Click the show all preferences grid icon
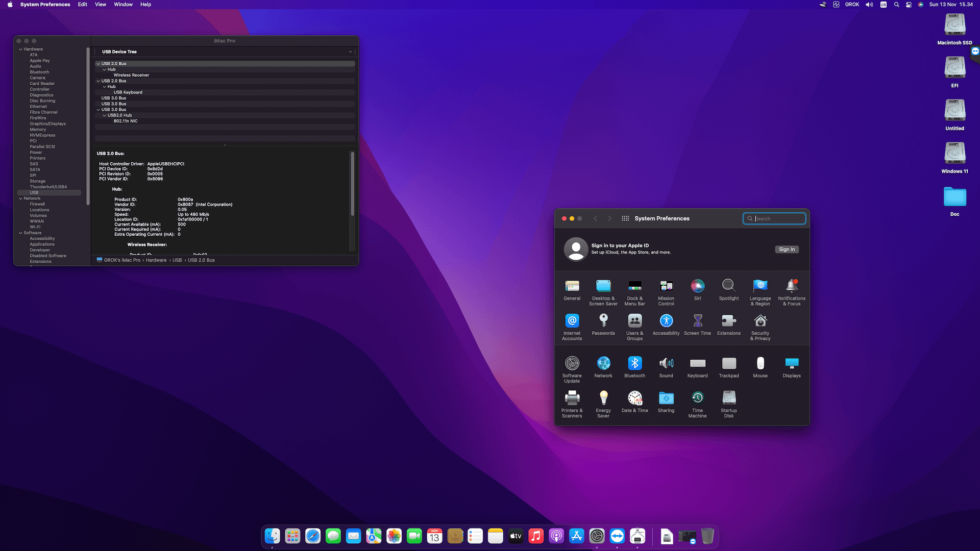Viewport: 980px width, 551px height. click(x=625, y=218)
